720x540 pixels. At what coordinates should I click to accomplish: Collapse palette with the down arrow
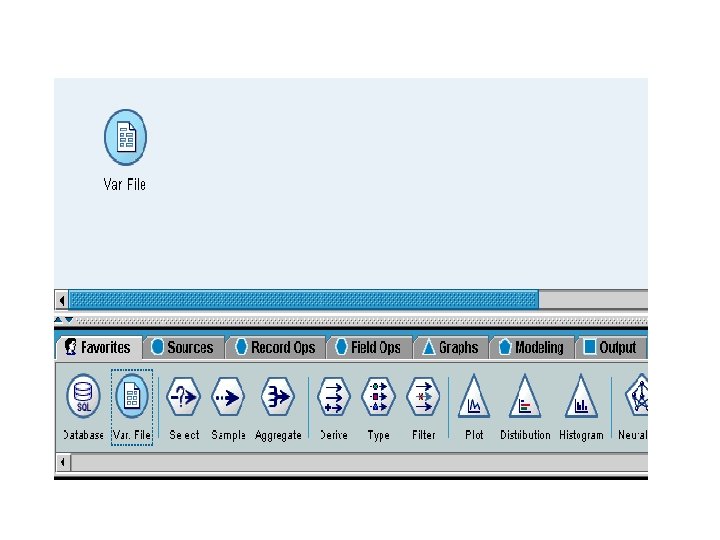[68, 320]
